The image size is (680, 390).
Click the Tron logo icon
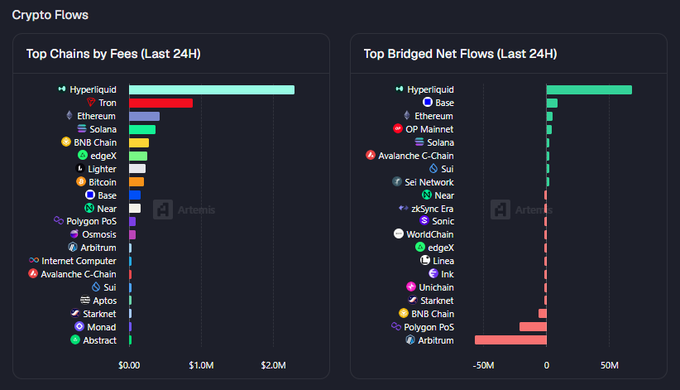[91, 102]
